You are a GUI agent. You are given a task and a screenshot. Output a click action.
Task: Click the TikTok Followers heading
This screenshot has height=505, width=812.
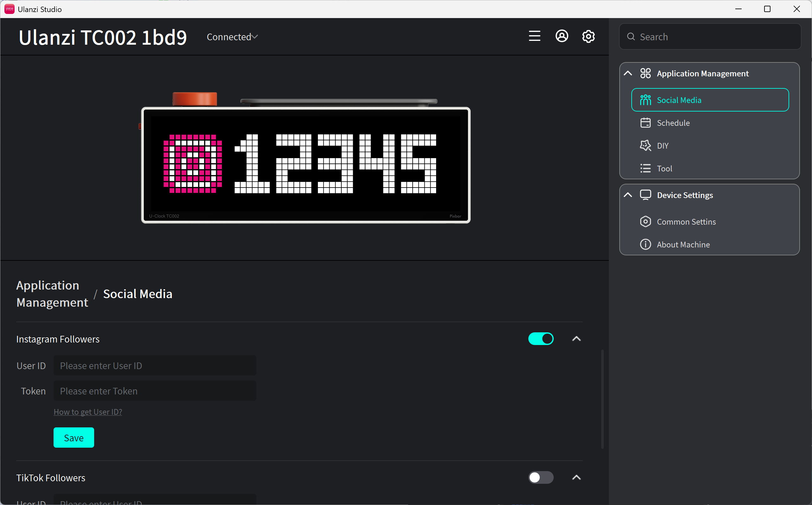pyautogui.click(x=51, y=478)
